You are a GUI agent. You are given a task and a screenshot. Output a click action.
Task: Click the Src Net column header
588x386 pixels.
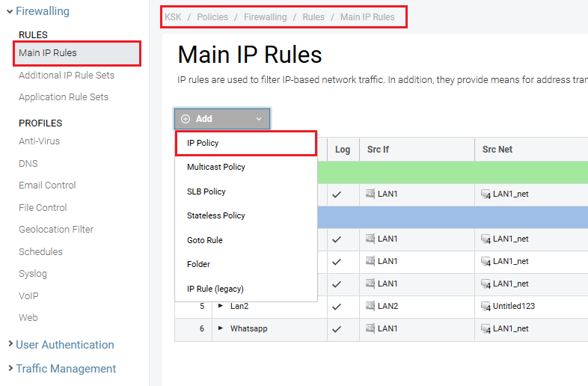497,150
